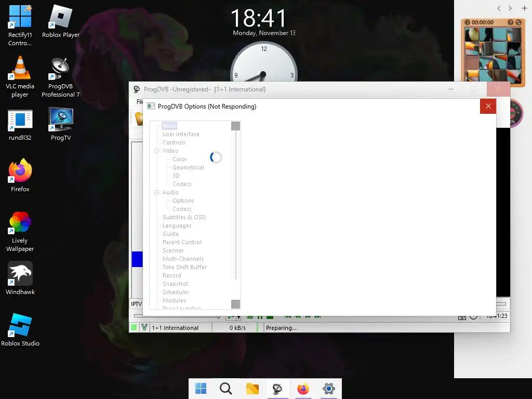The width and height of the screenshot is (532, 399).
Task: Collapse the Video tree node
Action: [156, 151]
